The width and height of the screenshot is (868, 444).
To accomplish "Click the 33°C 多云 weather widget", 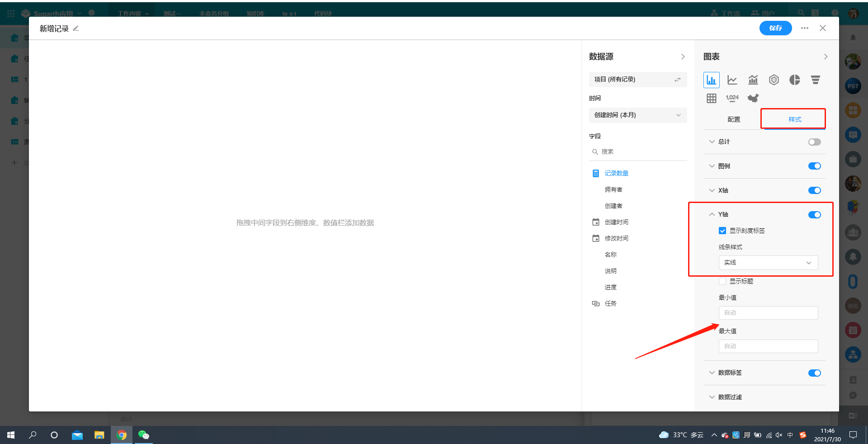I will [x=681, y=435].
